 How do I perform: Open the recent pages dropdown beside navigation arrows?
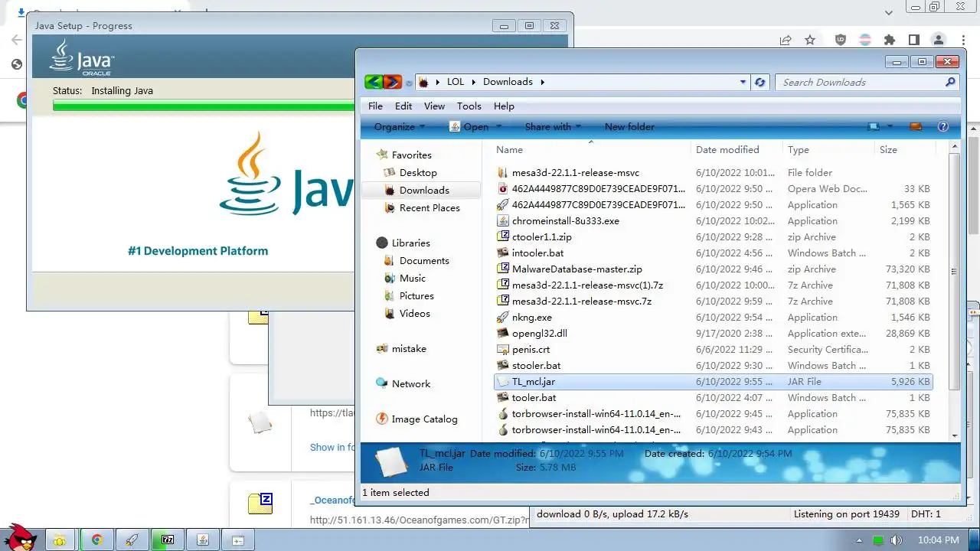pos(409,83)
